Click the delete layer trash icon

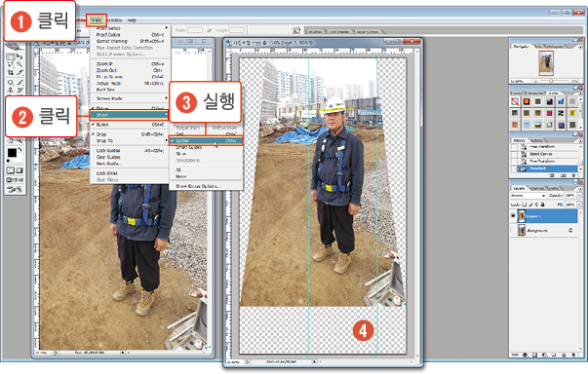[574, 355]
